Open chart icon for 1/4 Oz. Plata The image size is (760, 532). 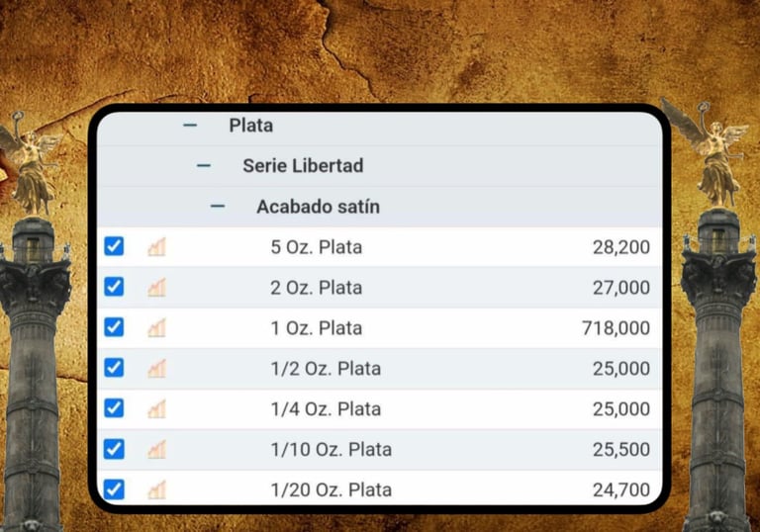[156, 409]
